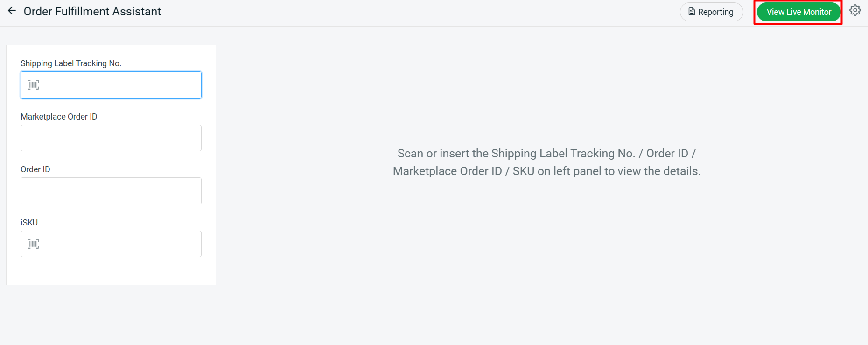Viewport: 868px width, 345px height.
Task: Focus the Shipping Label Tracking No. input
Action: (119, 85)
